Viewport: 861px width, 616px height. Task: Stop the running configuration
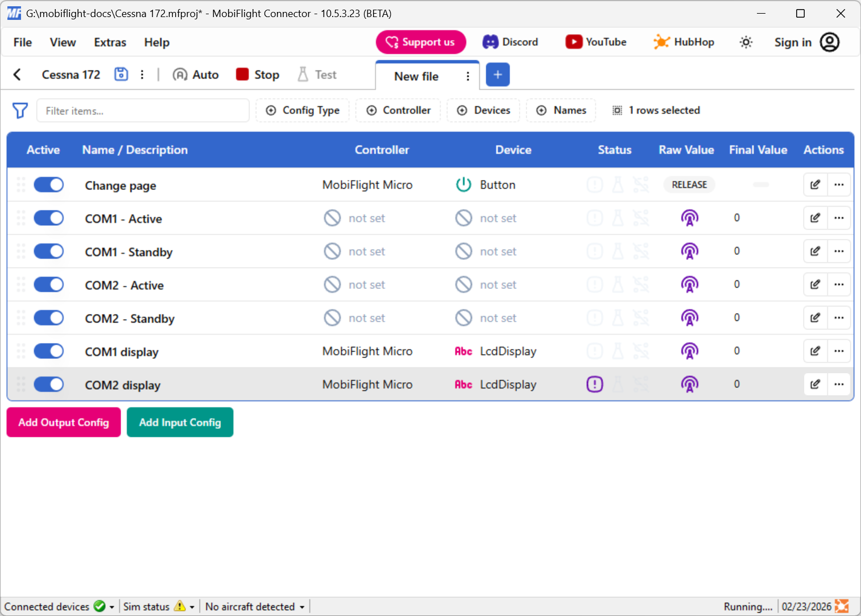pos(257,74)
